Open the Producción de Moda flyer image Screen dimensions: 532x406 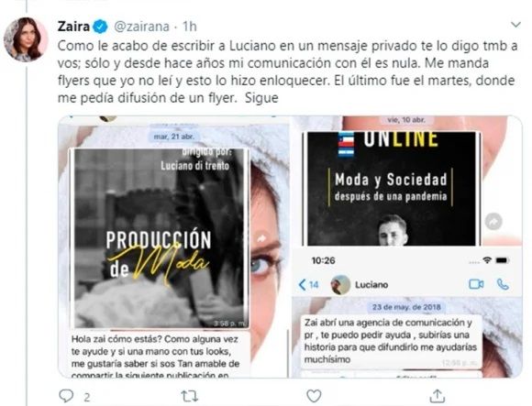(159, 238)
